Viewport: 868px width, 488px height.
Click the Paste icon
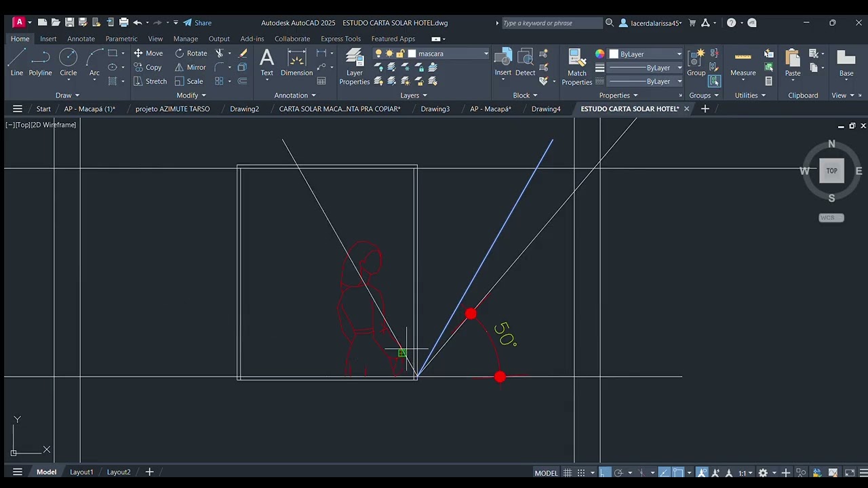793,62
